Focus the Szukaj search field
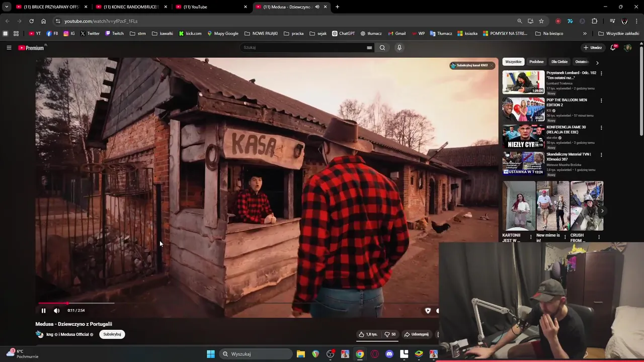644x362 pixels. pyautogui.click(x=304, y=48)
